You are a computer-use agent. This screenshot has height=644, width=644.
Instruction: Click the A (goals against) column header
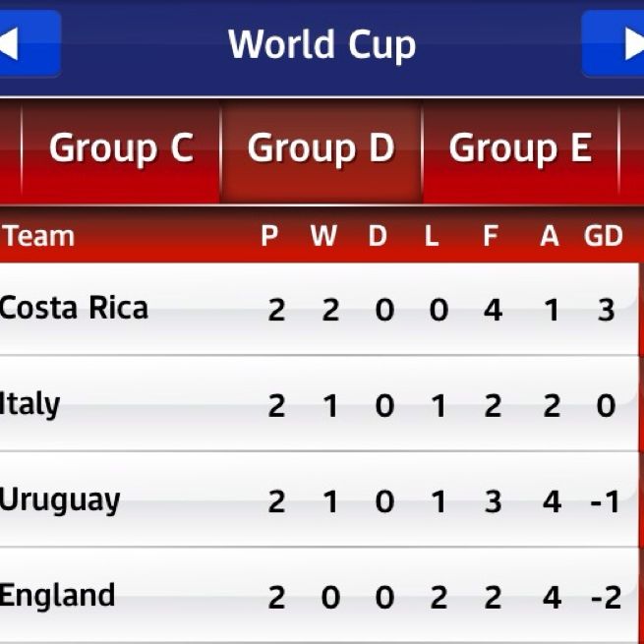tap(550, 236)
